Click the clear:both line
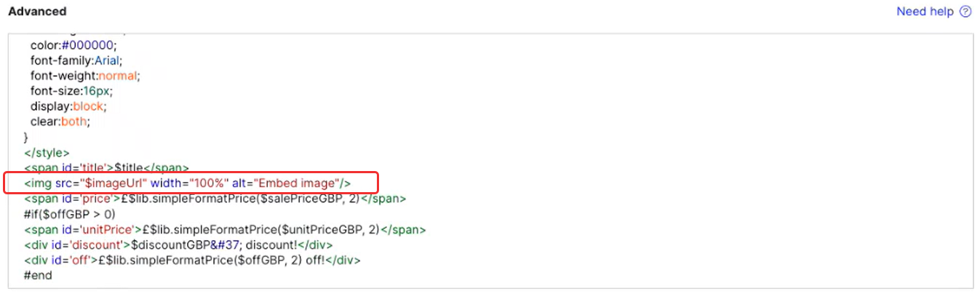 pos(60,122)
